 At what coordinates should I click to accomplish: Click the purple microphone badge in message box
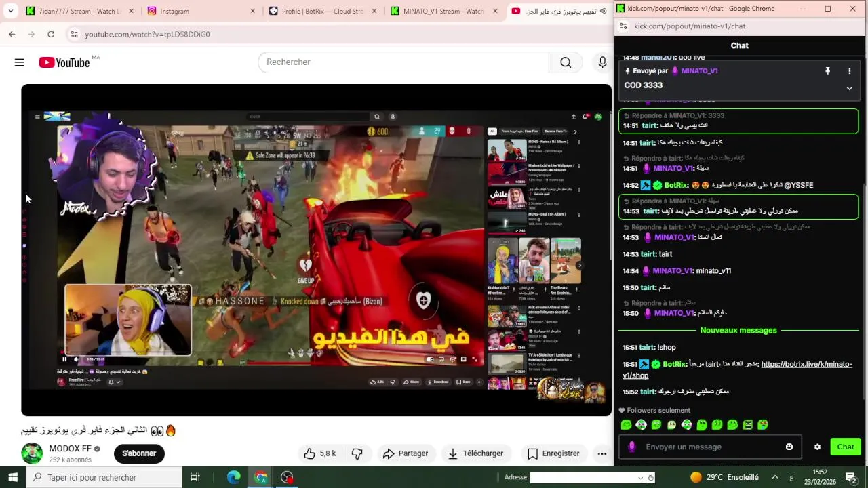coord(631,447)
